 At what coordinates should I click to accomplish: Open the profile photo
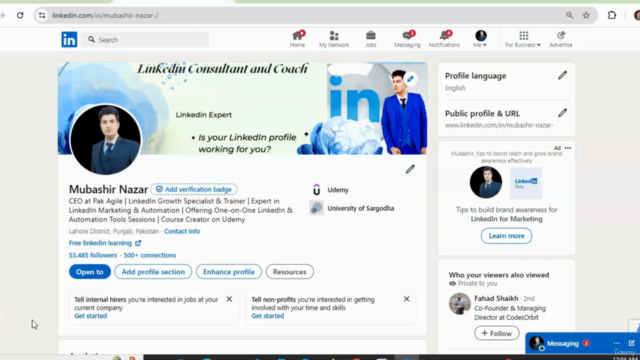(105, 140)
